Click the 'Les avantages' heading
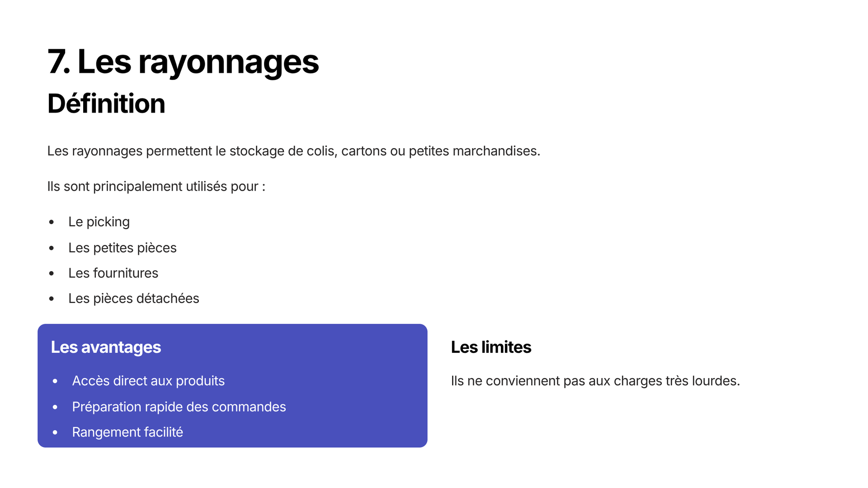This screenshot has height=488, width=868. coord(106,347)
